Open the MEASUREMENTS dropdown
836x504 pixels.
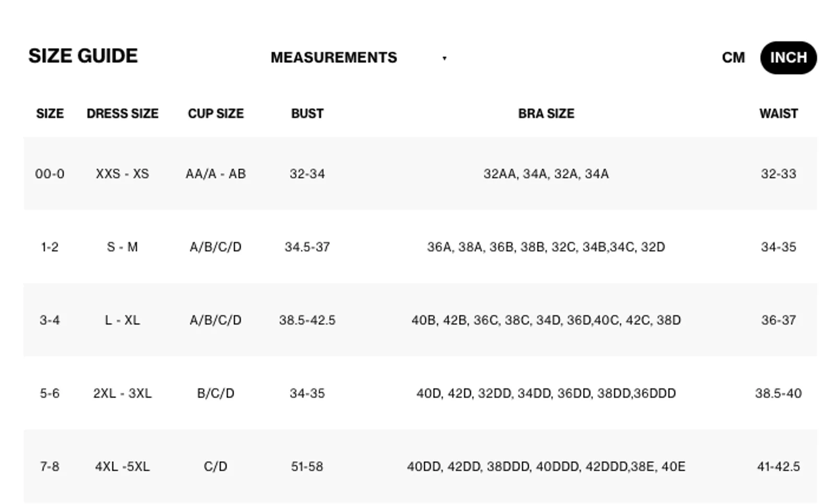pos(359,57)
